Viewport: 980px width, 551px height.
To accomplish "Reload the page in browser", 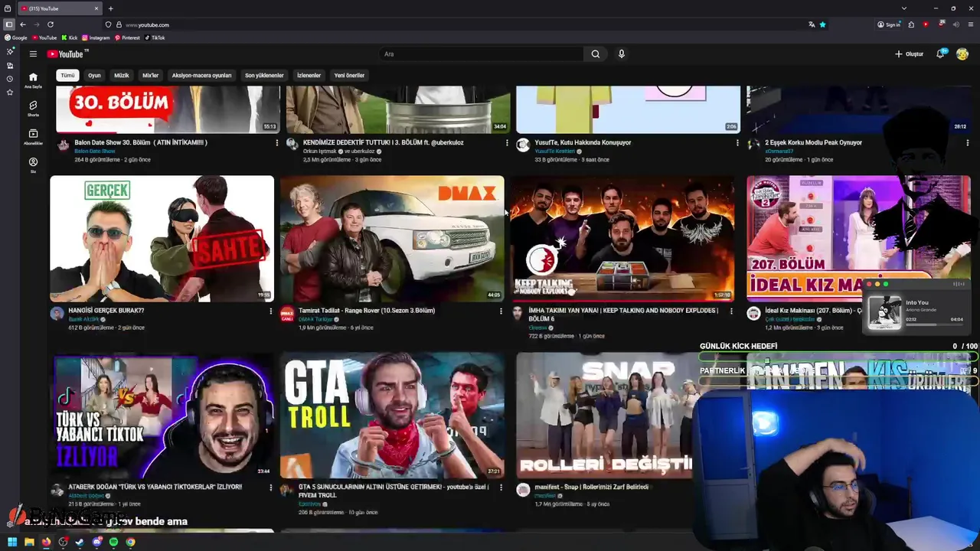I will coord(51,24).
